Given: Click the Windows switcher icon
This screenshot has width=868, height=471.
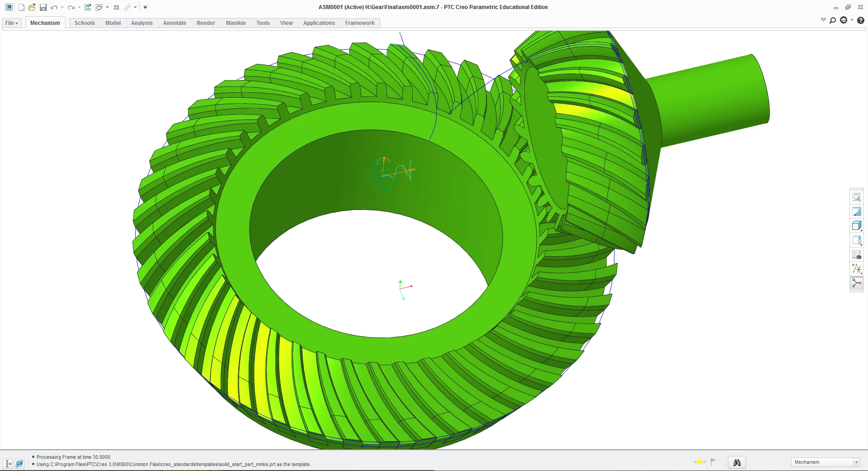Looking at the screenshot, I should [x=99, y=7].
